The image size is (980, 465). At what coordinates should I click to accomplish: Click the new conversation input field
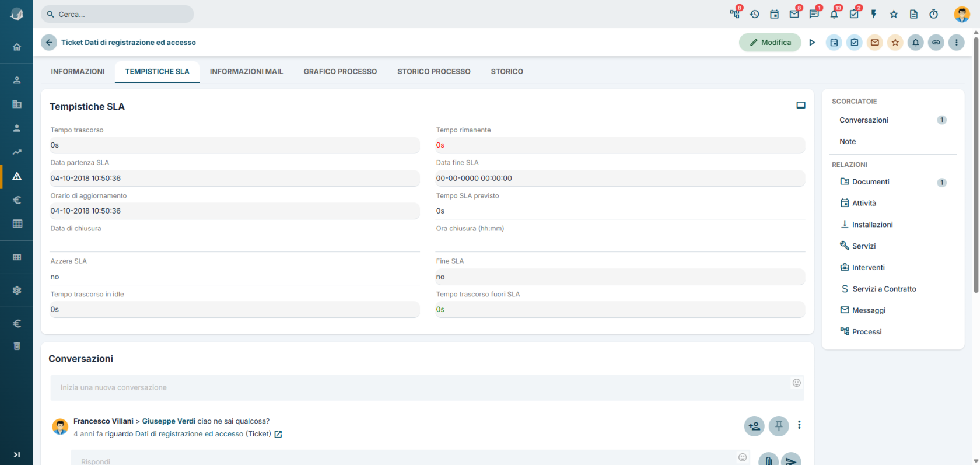[427, 387]
